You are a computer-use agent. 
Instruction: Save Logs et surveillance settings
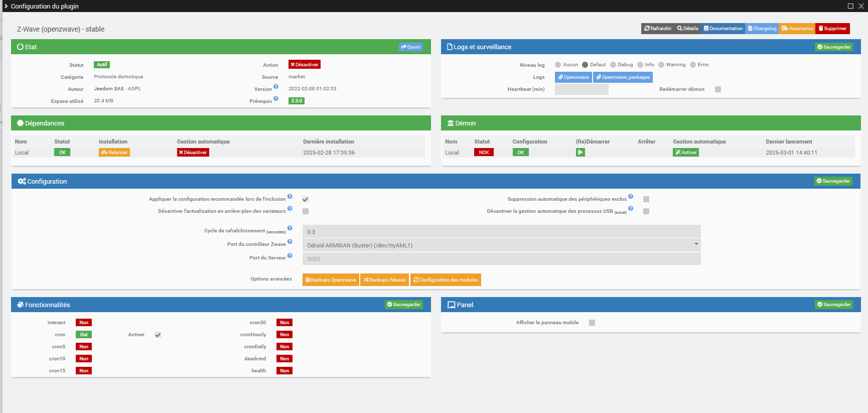click(x=834, y=47)
